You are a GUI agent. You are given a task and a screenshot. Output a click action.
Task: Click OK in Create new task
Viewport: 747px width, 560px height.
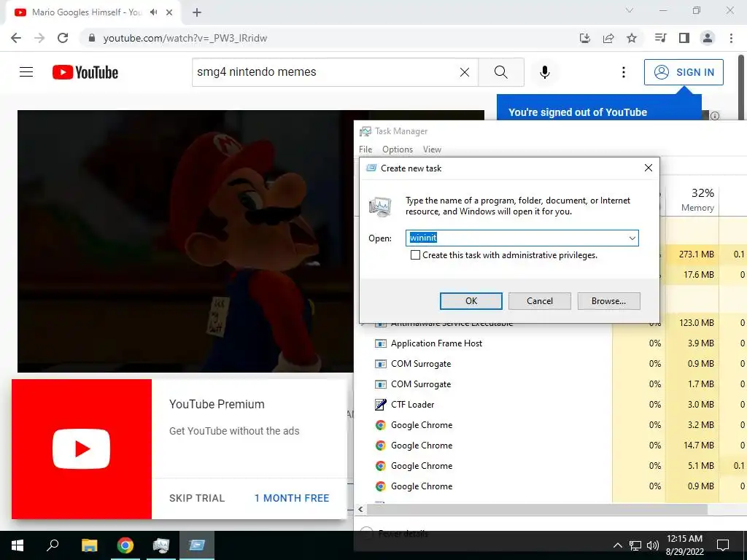471,301
